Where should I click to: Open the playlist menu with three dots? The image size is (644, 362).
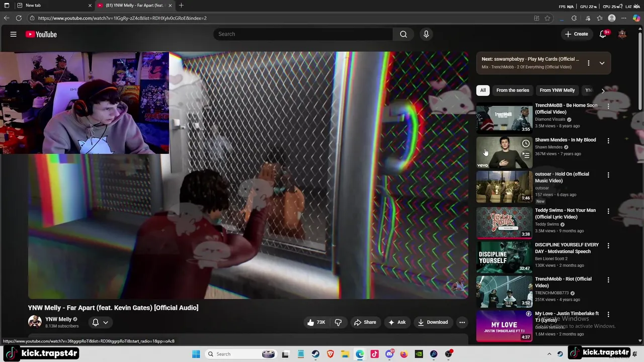(x=588, y=63)
